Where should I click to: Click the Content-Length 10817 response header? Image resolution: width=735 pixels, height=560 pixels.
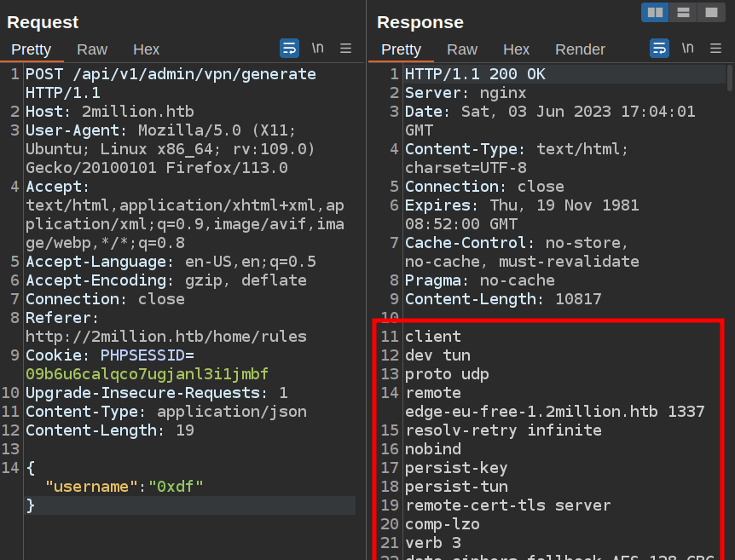pyautogui.click(x=503, y=299)
